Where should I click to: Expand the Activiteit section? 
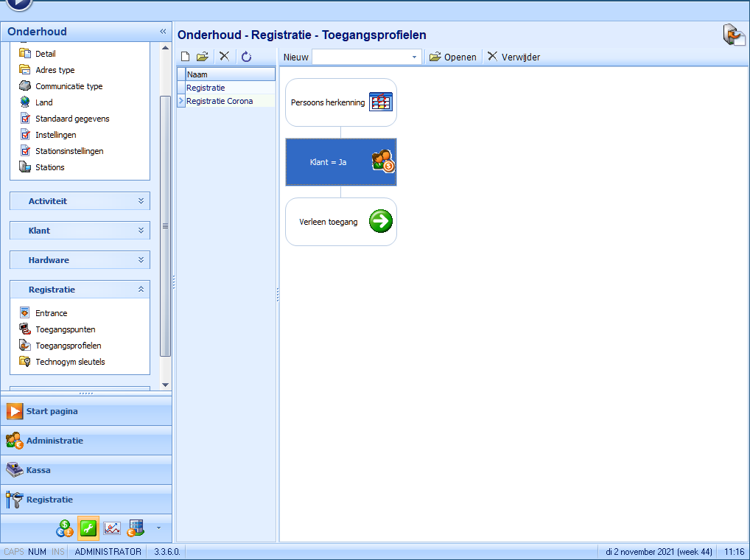(141, 201)
